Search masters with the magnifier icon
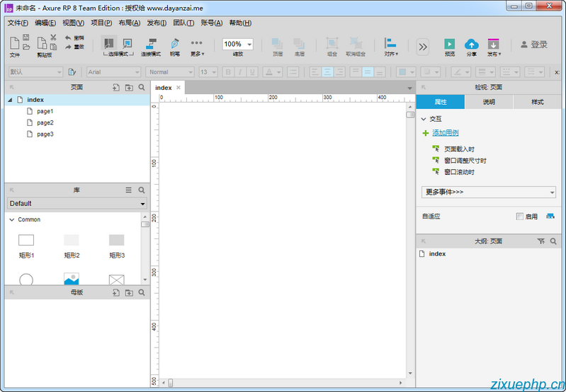This screenshot has width=566, height=392. pyautogui.click(x=142, y=292)
